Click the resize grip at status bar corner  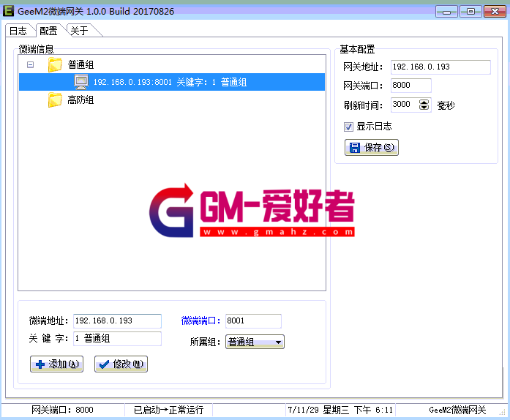pos(503,412)
